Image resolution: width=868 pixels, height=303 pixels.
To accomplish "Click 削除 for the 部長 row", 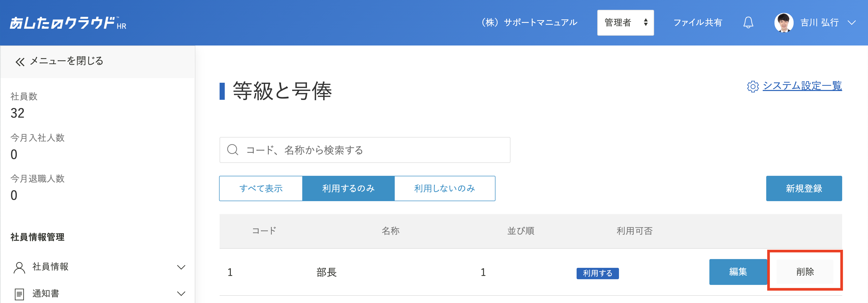I will coord(805,272).
